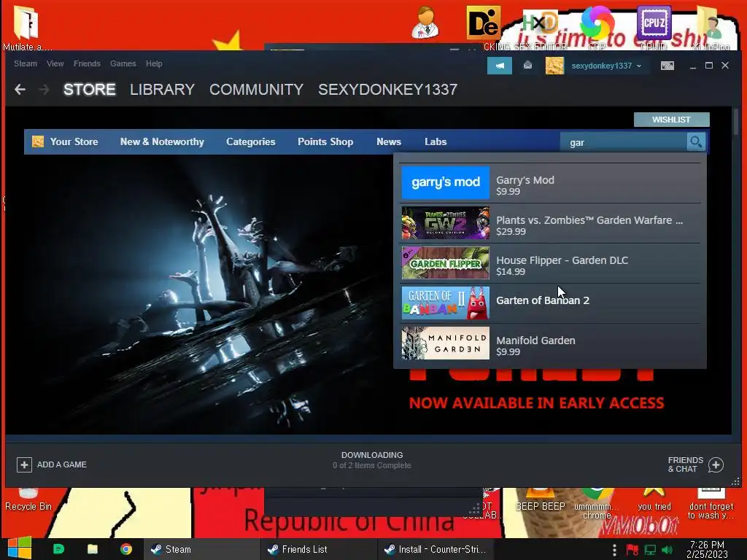Click the forward navigation arrow in Steam
This screenshot has height=560, width=747.
click(x=44, y=89)
